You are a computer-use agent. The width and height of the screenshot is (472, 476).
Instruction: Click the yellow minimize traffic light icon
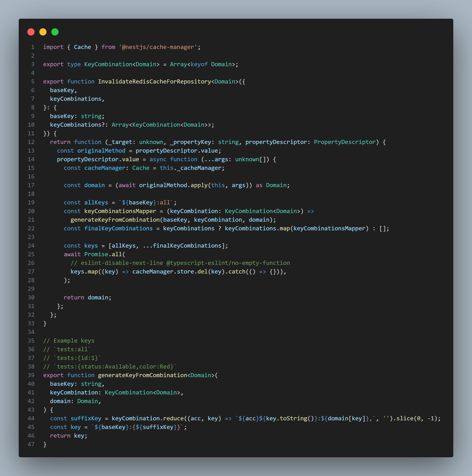43,32
